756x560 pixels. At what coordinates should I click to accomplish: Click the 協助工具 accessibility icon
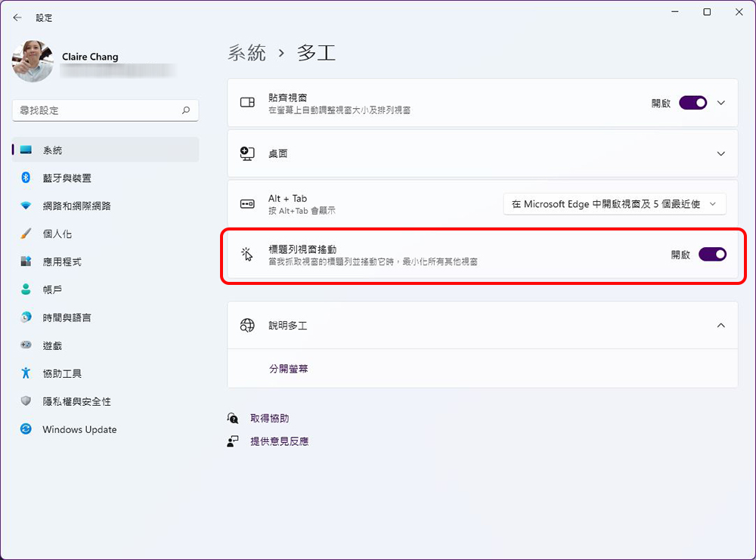click(26, 373)
